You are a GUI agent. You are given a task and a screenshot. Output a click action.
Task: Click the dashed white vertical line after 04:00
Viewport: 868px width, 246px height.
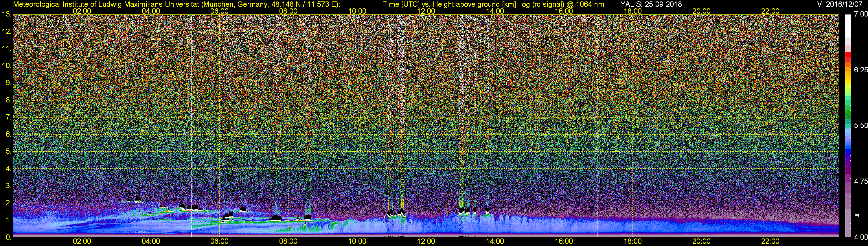(191, 126)
